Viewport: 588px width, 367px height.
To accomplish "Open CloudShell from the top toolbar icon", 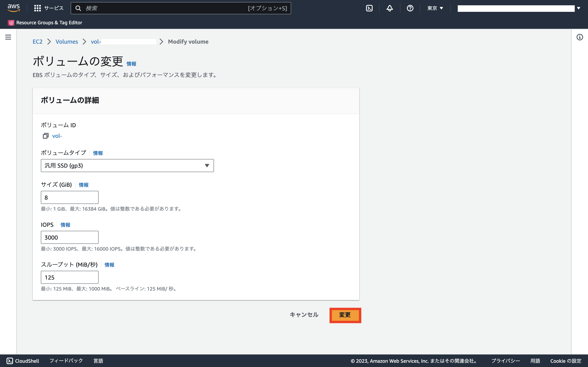I will [x=370, y=8].
